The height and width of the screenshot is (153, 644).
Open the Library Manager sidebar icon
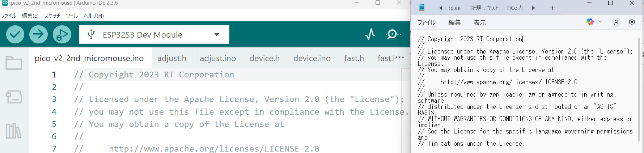tap(14, 131)
